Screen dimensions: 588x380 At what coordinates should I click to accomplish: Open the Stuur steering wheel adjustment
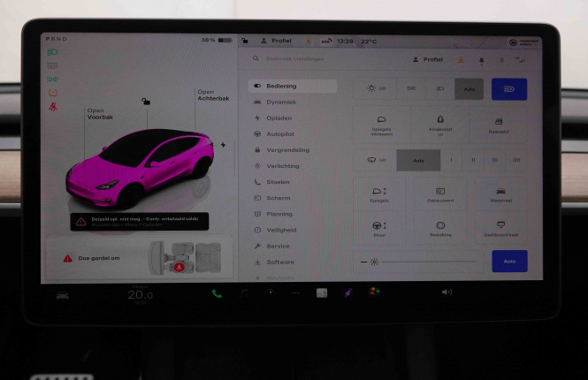coord(379,229)
